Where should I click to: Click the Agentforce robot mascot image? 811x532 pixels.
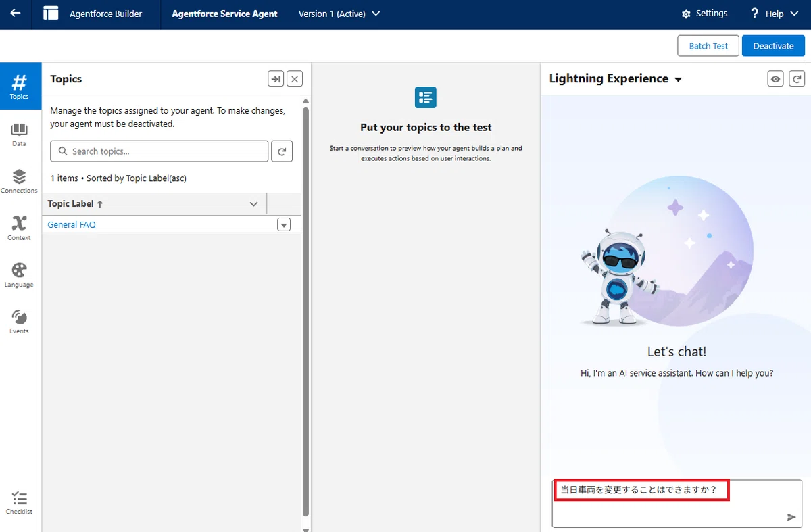[x=617, y=278]
